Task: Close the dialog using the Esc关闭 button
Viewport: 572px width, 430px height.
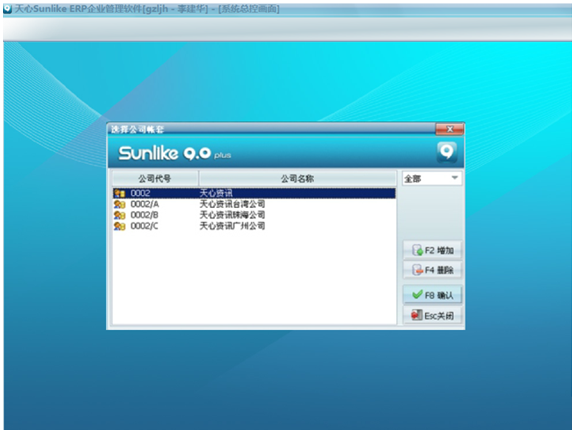Action: pos(432,315)
